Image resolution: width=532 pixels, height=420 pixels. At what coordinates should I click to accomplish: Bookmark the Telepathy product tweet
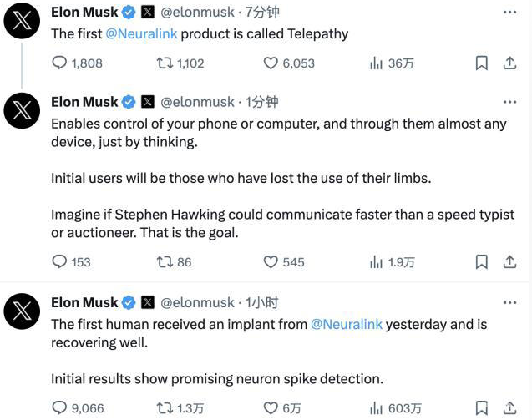pyautogui.click(x=481, y=63)
